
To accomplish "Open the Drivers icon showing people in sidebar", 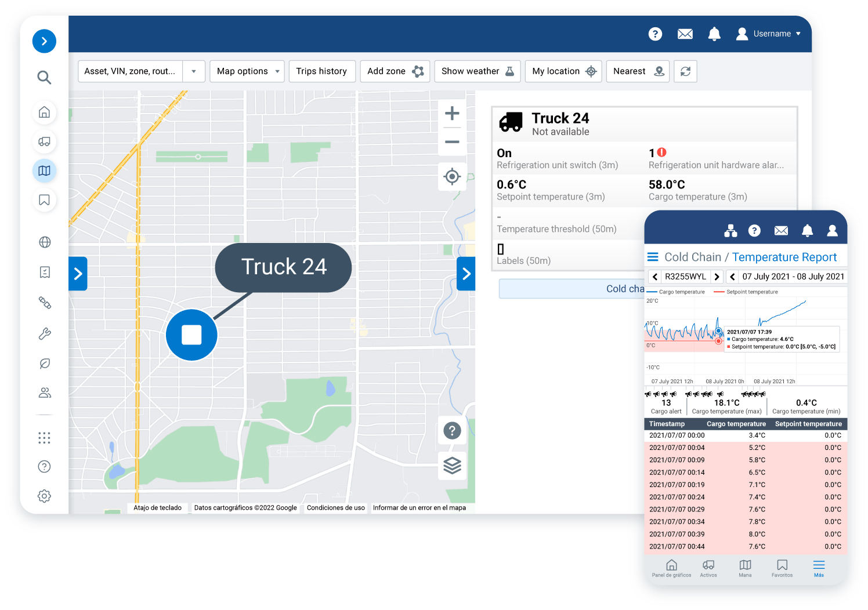I will pyautogui.click(x=44, y=393).
